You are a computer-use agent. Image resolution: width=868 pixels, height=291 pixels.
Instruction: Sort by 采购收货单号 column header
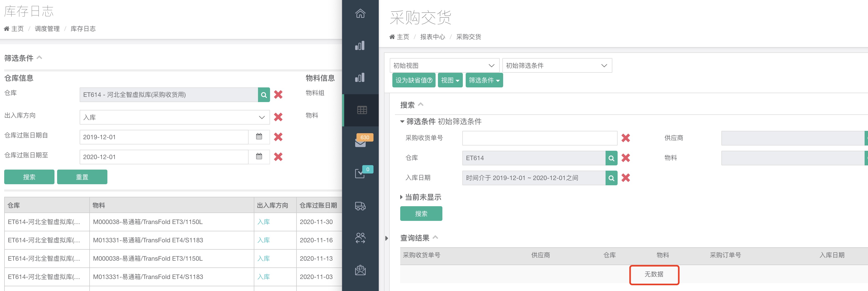pyautogui.click(x=421, y=255)
